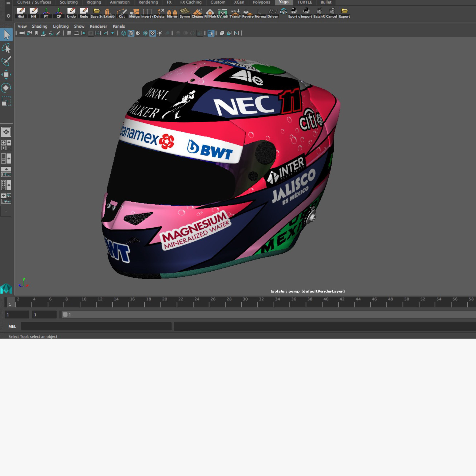Open the Hypershade shelf icon
The width and height of the screenshot is (476, 476).
tap(284, 11)
